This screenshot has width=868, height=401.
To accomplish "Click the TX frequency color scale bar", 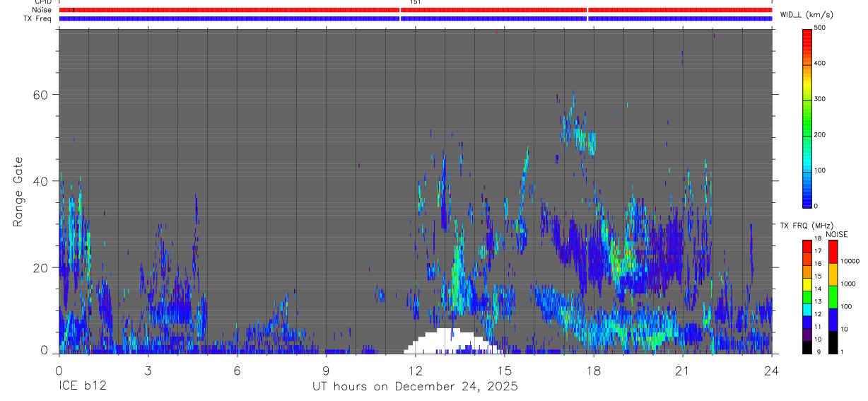I will pos(807,296).
